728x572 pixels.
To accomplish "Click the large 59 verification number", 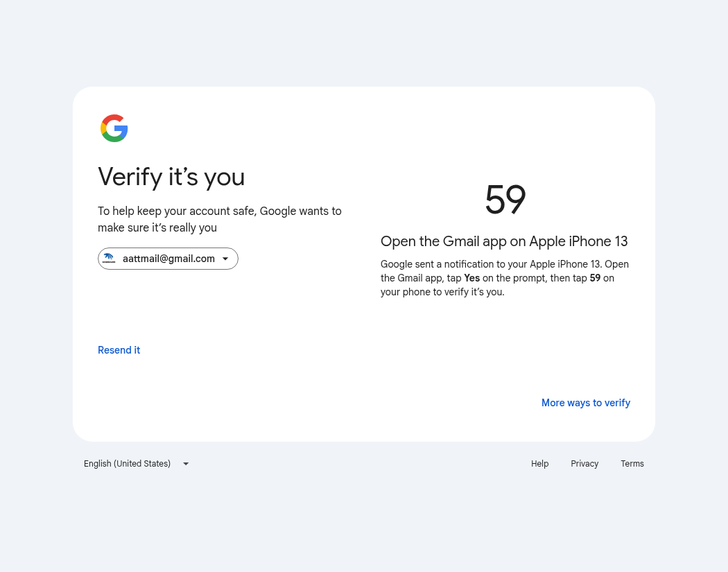I will [x=505, y=200].
